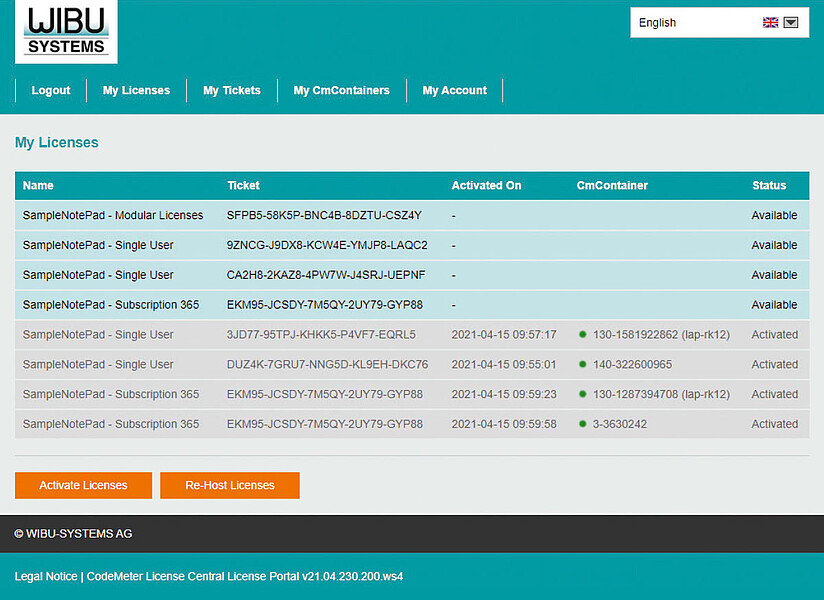Select ticket CA2H8-2KAZ8-4PW7W-J4SRJ-UEPNF
The height and width of the screenshot is (600, 824).
[x=326, y=275]
